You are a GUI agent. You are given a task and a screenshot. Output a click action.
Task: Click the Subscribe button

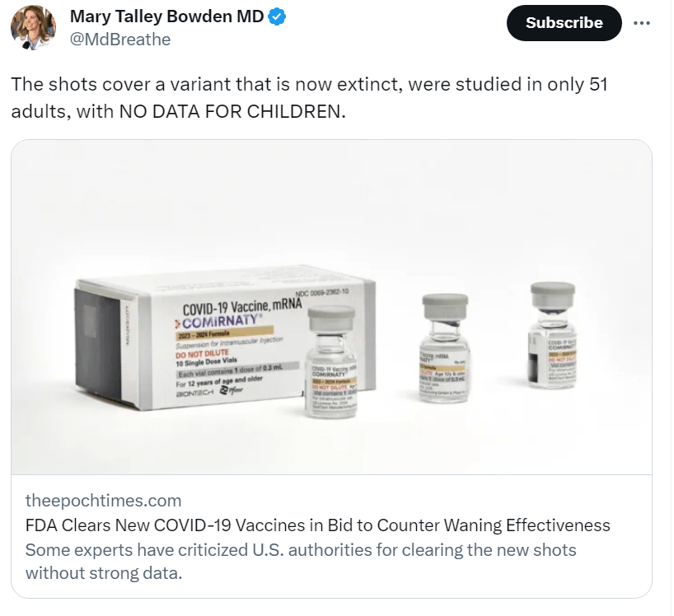point(564,23)
